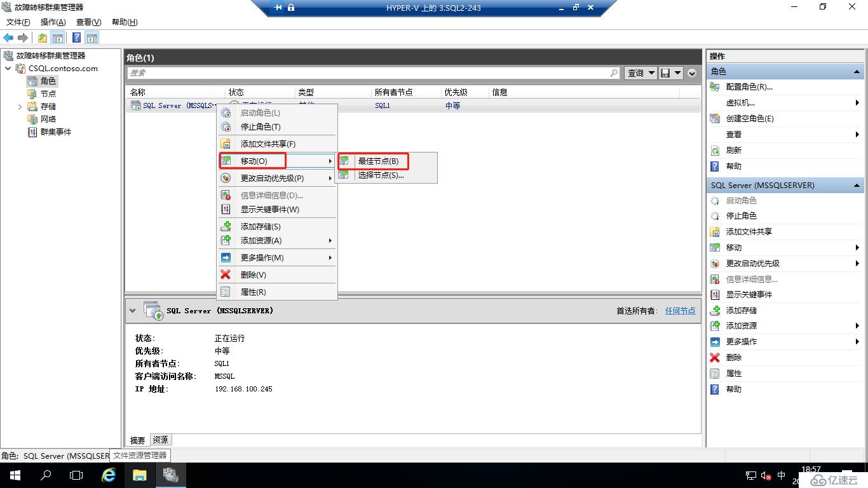Viewport: 868px width, 488px height.
Task: Click 最佳节点(B) in the submenu
Action: click(x=386, y=161)
